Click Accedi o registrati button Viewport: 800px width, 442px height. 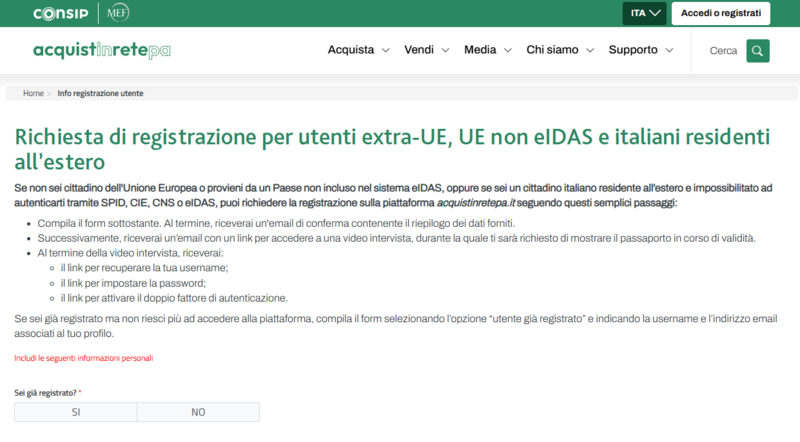pos(720,13)
